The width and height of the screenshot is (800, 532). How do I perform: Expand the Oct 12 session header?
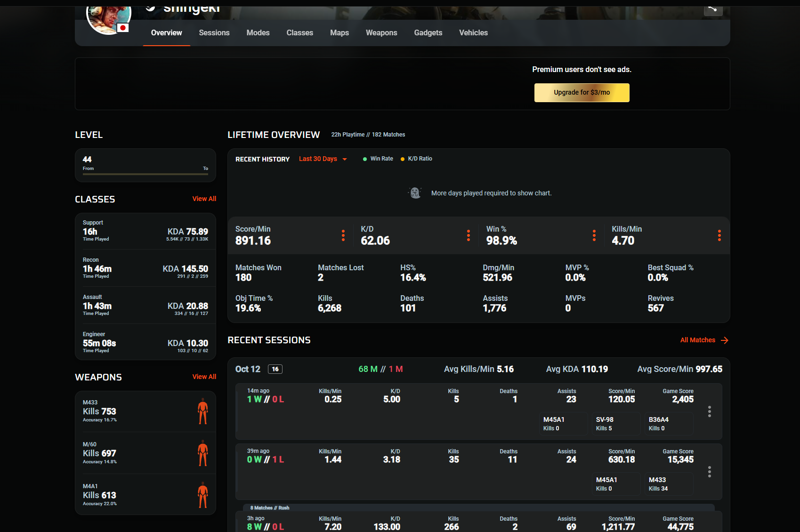pyautogui.click(x=248, y=369)
